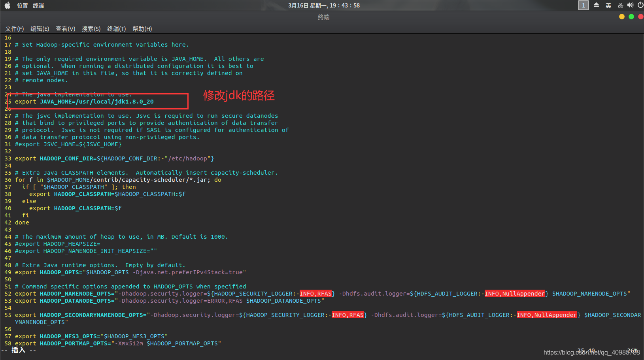This screenshot has height=360, width=644.
Task: Open the volume speaker icon in top bar
Action: pos(630,5)
